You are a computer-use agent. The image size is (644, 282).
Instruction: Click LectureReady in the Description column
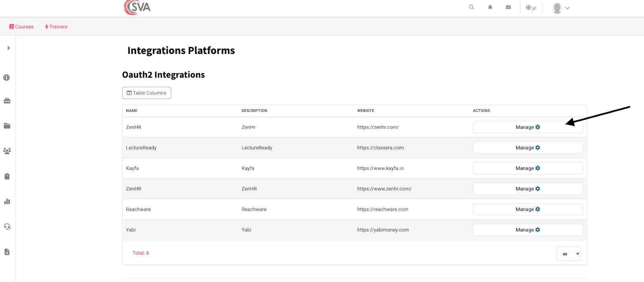257,148
